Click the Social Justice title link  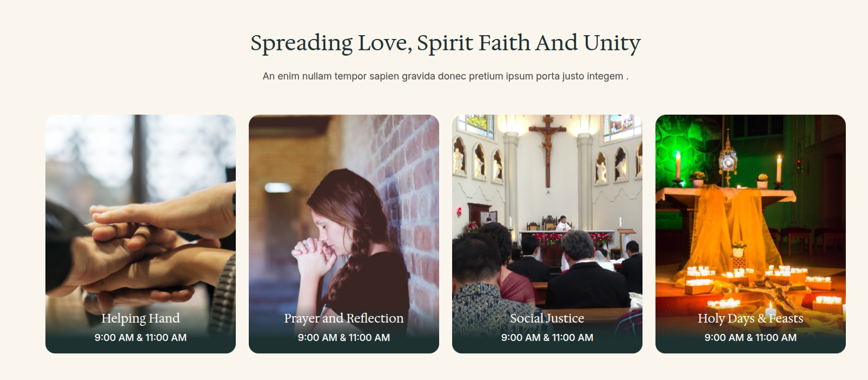547,318
